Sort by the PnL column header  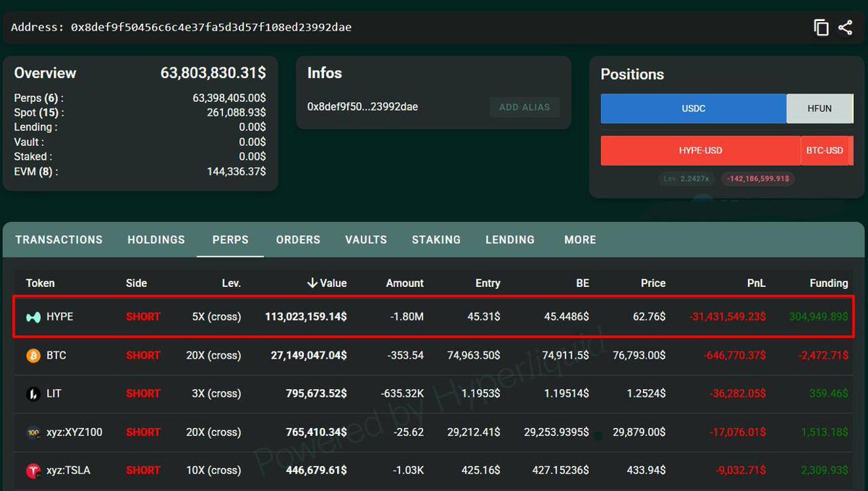point(757,283)
